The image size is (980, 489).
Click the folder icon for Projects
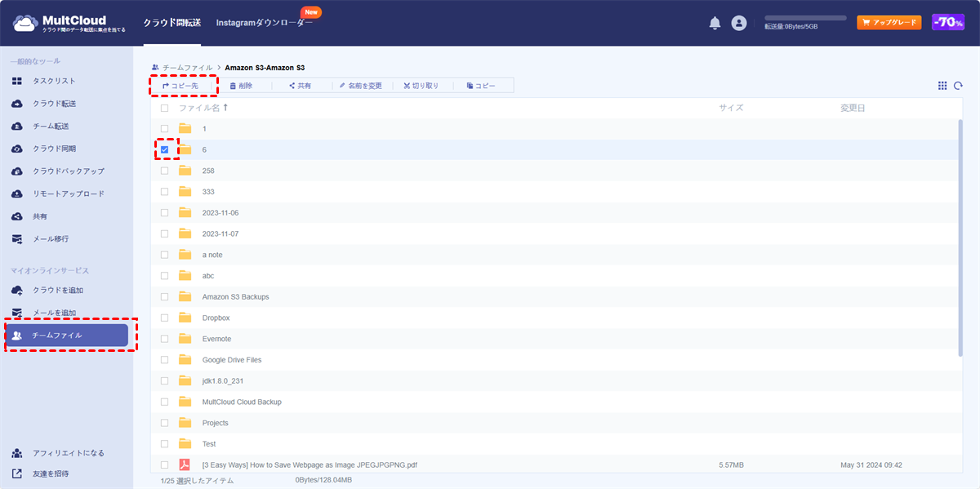pyautogui.click(x=185, y=423)
